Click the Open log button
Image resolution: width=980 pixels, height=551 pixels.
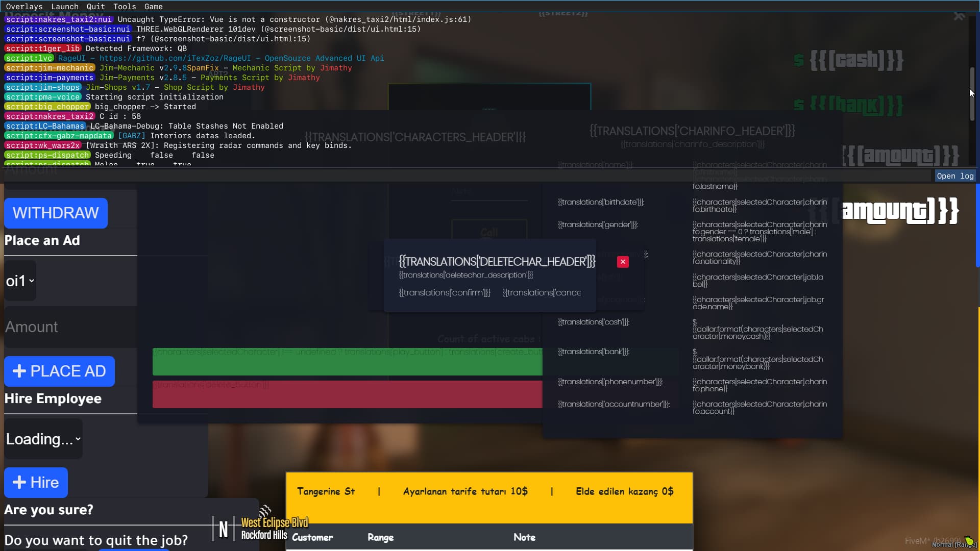(x=955, y=176)
